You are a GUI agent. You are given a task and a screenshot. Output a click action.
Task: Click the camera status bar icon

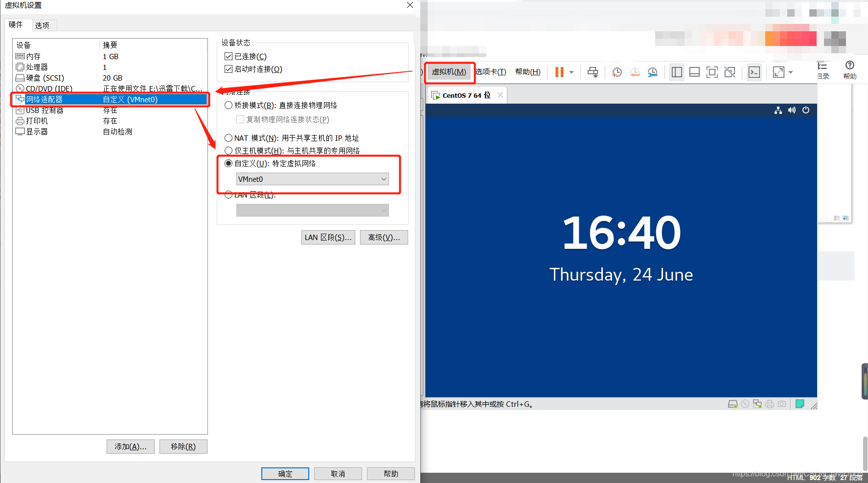click(782, 404)
